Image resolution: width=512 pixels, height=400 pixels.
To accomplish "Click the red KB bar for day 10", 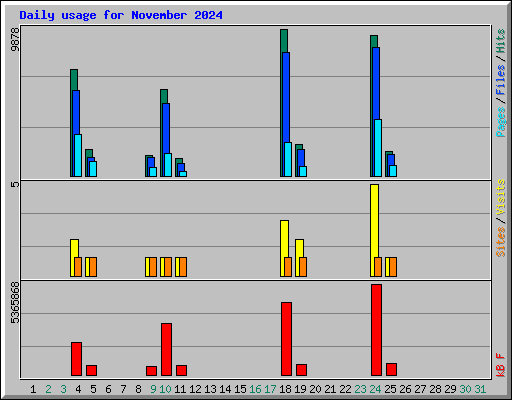I will 166,349.
